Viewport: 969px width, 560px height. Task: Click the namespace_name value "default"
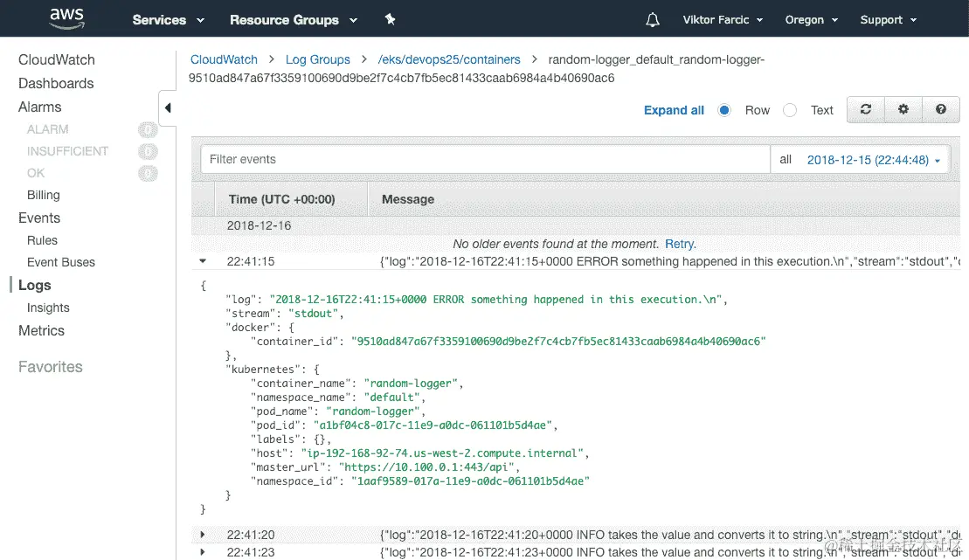pyautogui.click(x=391, y=398)
